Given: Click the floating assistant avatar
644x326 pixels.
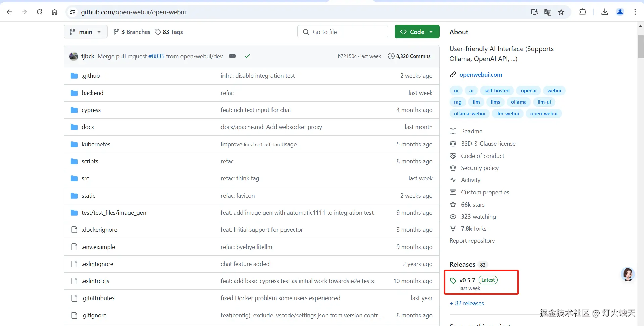Looking at the screenshot, I should 628,274.
